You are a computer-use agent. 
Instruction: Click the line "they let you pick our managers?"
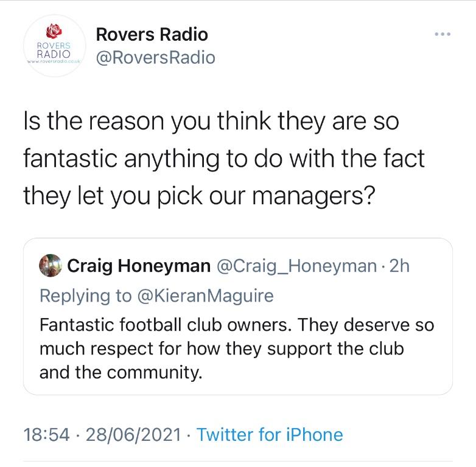point(200,196)
